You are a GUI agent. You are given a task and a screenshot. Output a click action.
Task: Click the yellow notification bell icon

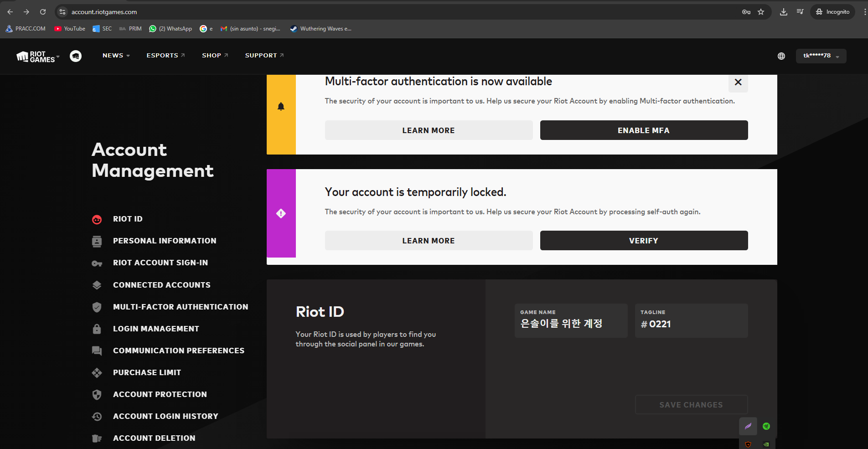click(x=281, y=107)
